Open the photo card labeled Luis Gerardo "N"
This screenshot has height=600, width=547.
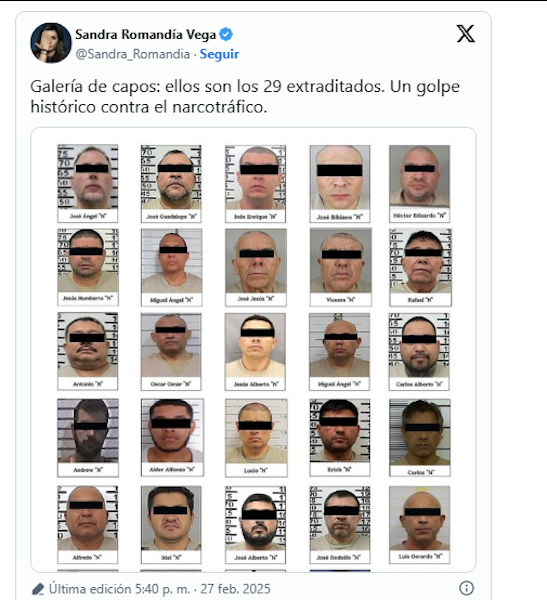click(x=420, y=525)
